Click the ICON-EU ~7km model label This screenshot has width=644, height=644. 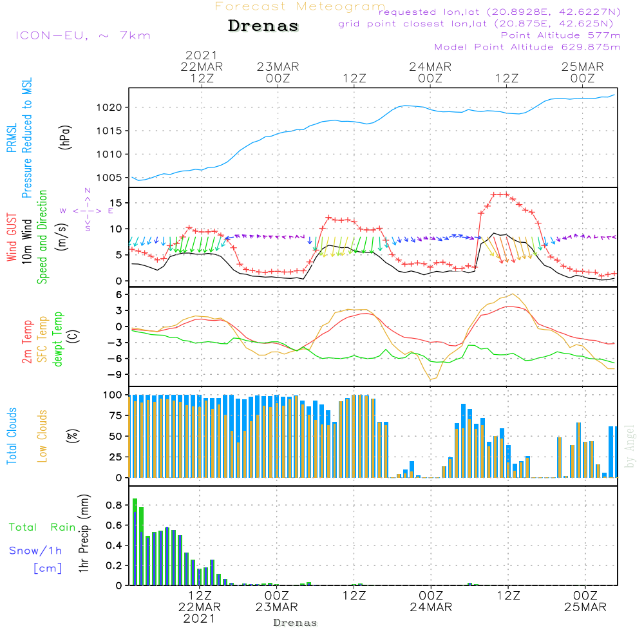coord(82,35)
